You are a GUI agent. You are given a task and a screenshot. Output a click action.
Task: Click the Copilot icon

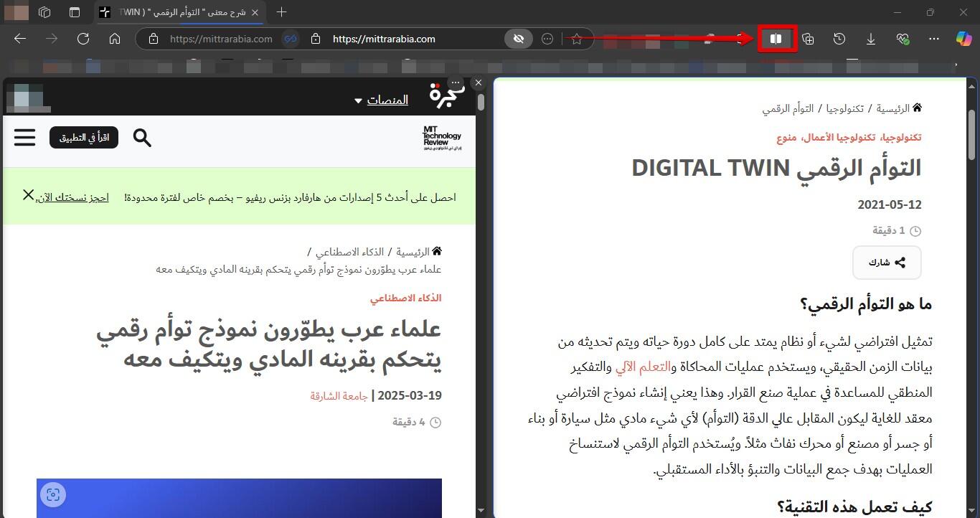(963, 39)
